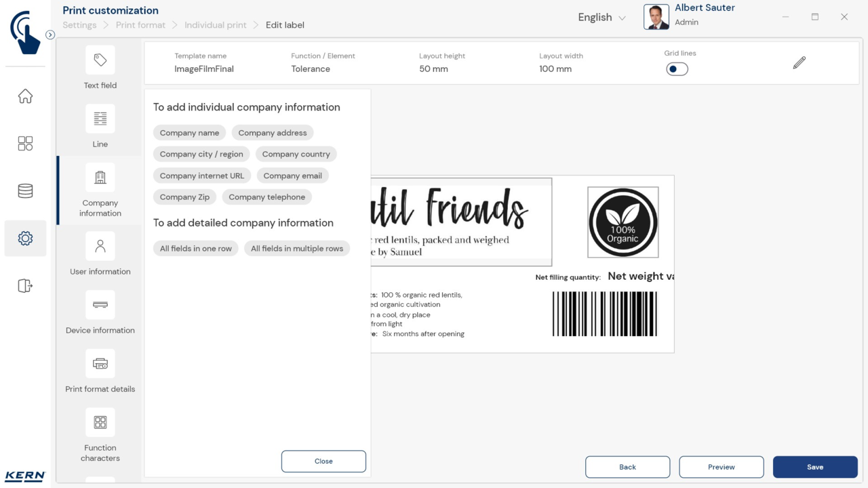The width and height of the screenshot is (868, 488).
Task: Go to the Home screen icon
Action: click(25, 96)
